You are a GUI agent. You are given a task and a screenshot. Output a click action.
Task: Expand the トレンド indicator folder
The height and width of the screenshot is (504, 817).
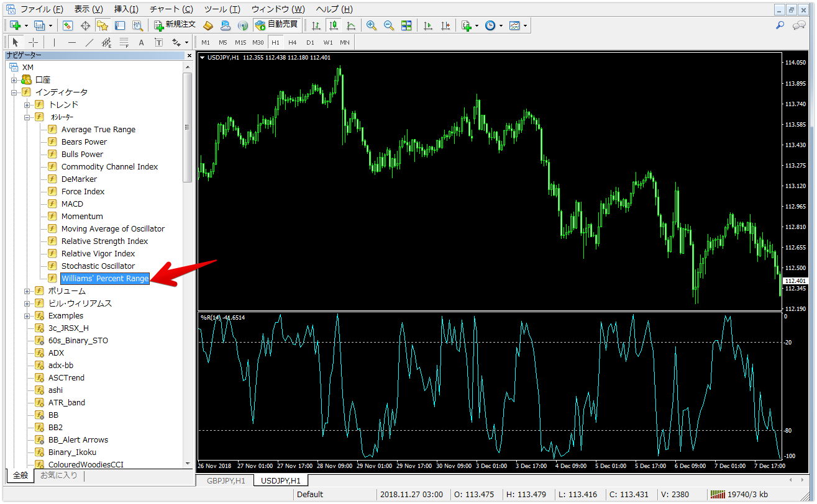(27, 105)
